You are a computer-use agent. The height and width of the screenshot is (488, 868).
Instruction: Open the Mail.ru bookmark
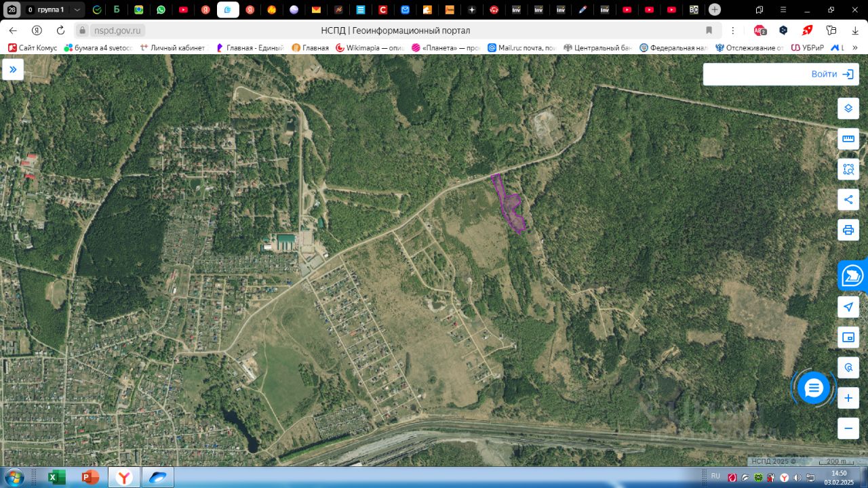tap(521, 48)
